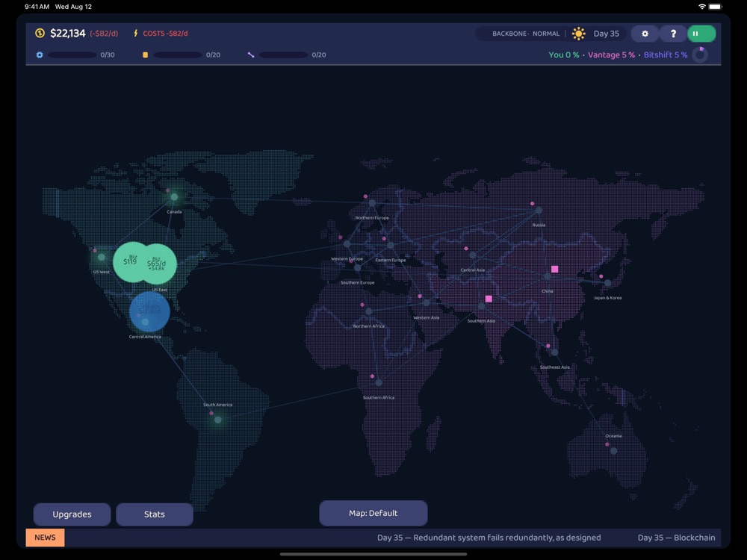Open the help question mark button
747x560 pixels.
coord(673,34)
